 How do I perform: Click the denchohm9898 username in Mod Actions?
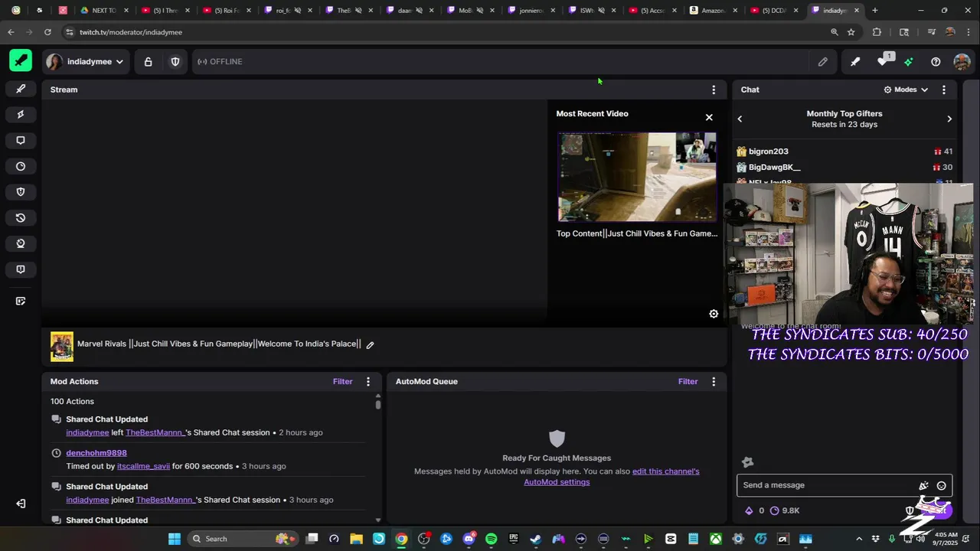tap(96, 453)
